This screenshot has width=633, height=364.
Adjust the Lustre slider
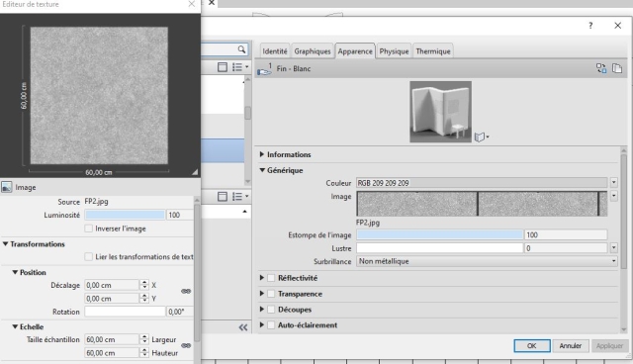(x=439, y=248)
